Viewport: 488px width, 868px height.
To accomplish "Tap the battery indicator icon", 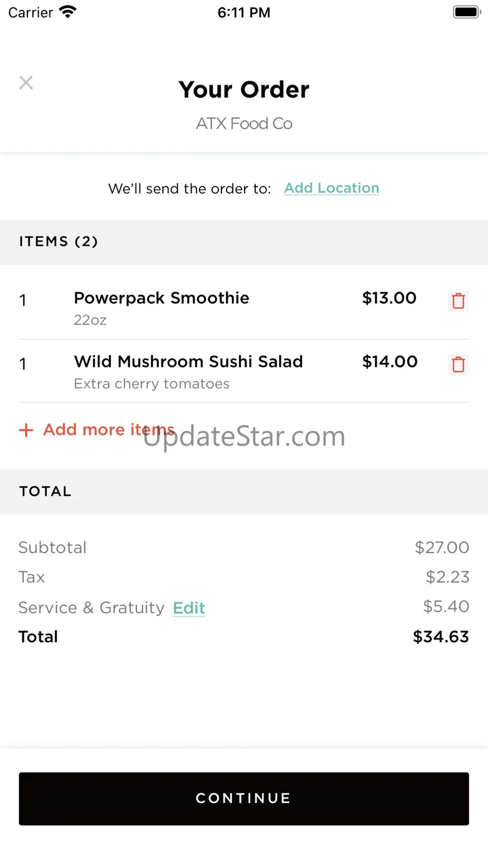I will (466, 12).
